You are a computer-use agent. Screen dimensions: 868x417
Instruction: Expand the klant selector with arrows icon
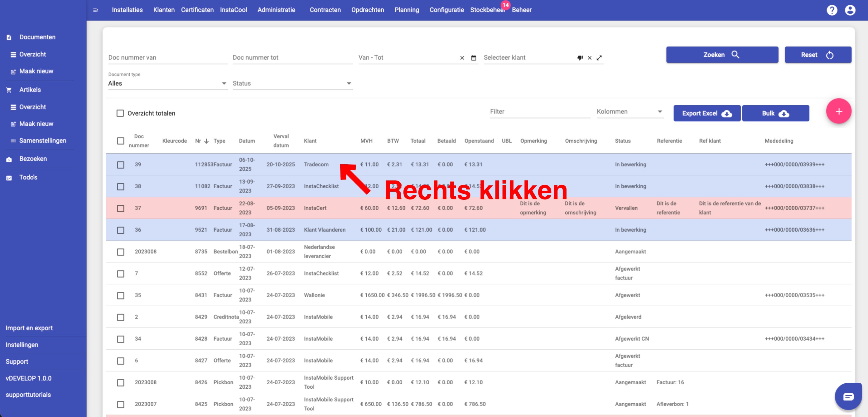pyautogui.click(x=599, y=58)
